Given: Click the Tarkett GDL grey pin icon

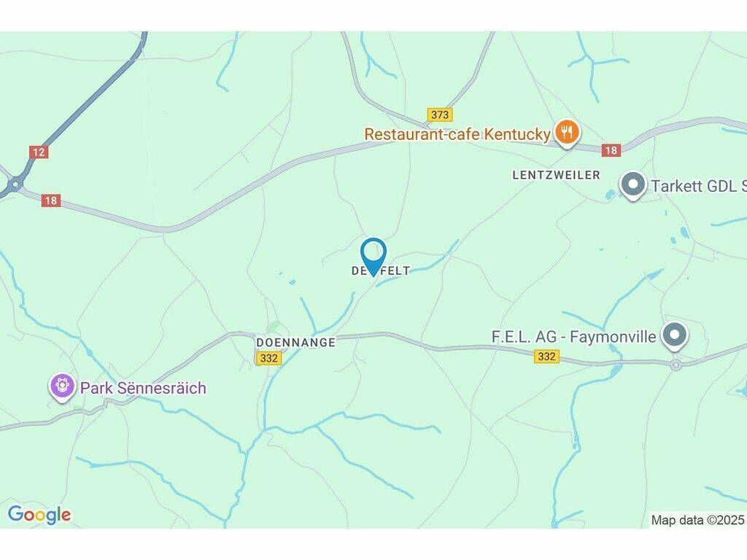Looking at the screenshot, I should pyautogui.click(x=633, y=184).
